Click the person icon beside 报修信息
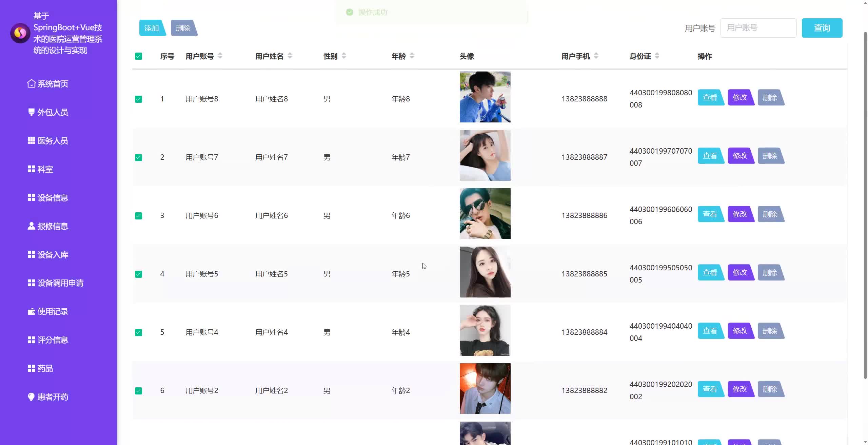This screenshot has height=445, width=868. pyautogui.click(x=31, y=226)
